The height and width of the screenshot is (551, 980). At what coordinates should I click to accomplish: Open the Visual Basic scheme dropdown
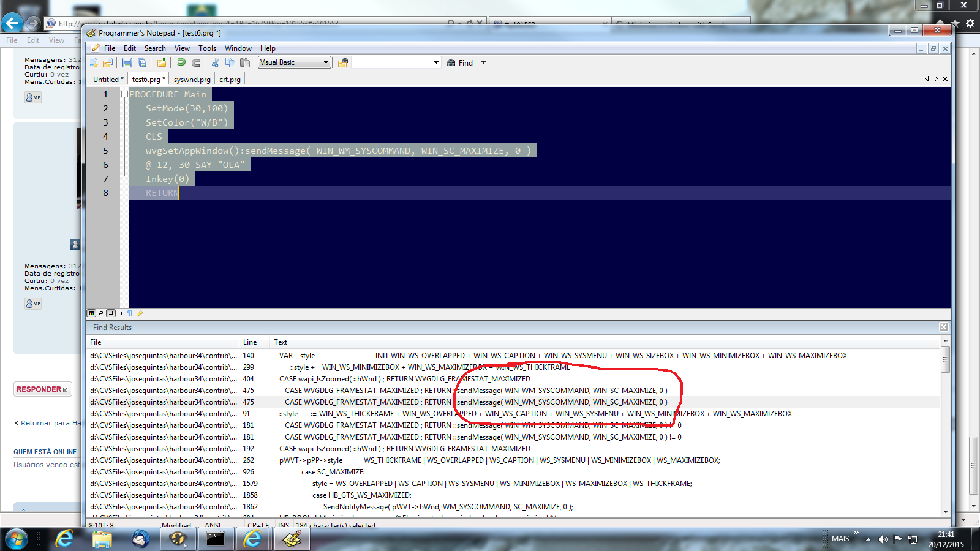click(294, 62)
